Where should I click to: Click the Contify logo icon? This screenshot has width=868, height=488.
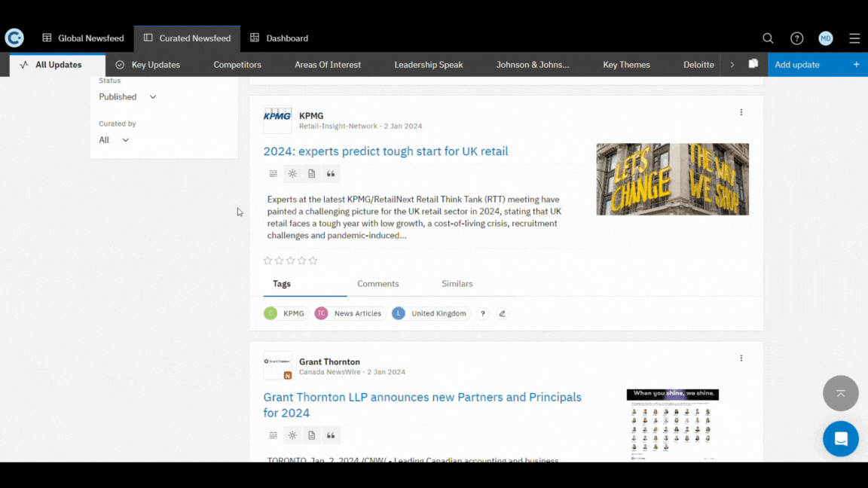[x=14, y=38]
